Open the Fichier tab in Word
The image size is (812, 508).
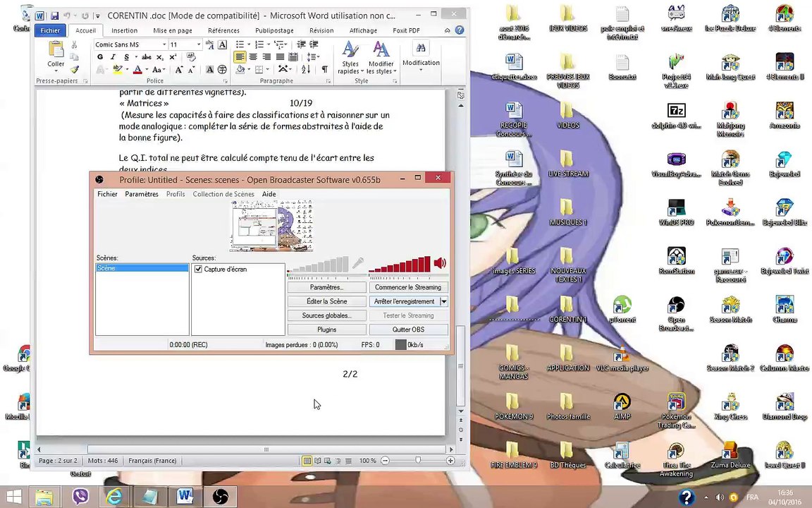click(x=50, y=30)
